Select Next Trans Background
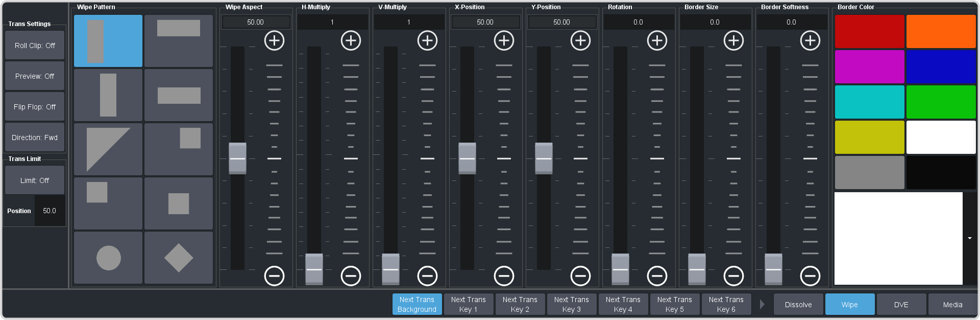Viewport: 980px width, 320px height. [x=417, y=304]
